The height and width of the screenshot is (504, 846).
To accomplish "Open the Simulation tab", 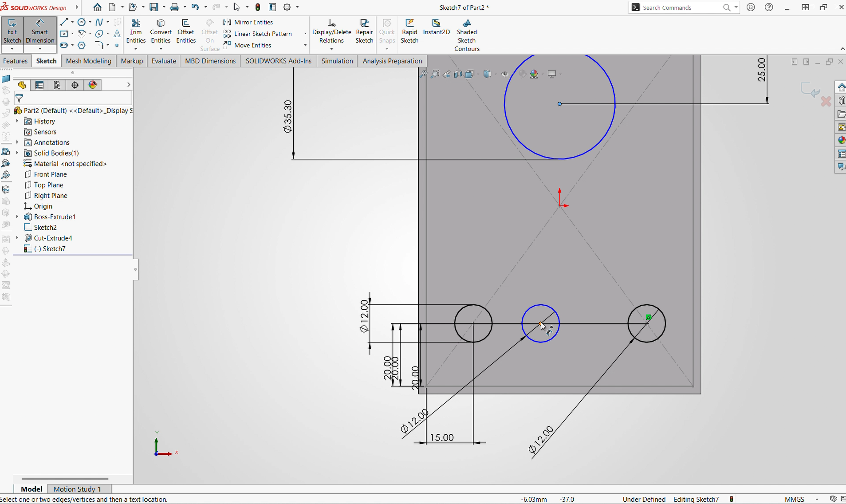I will tap(337, 61).
